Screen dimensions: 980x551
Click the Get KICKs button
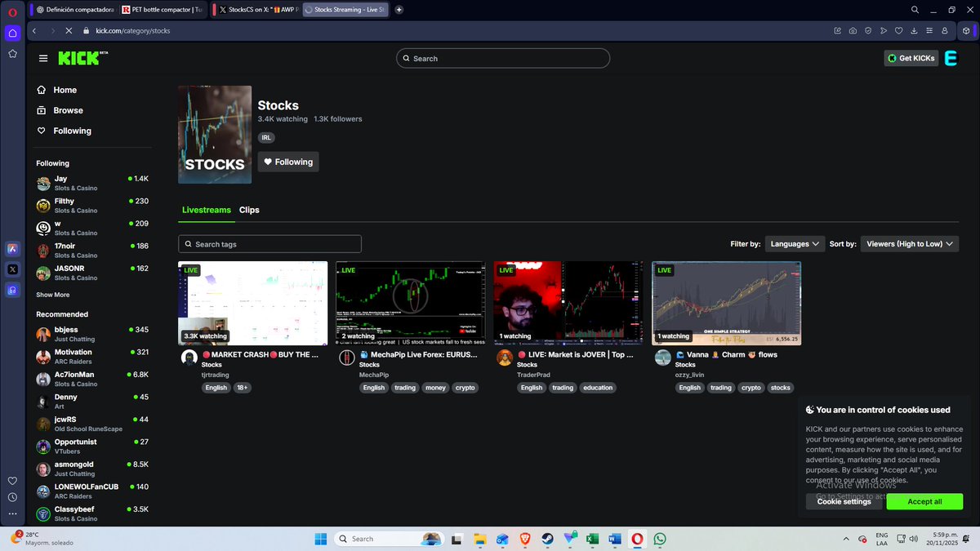click(x=911, y=58)
